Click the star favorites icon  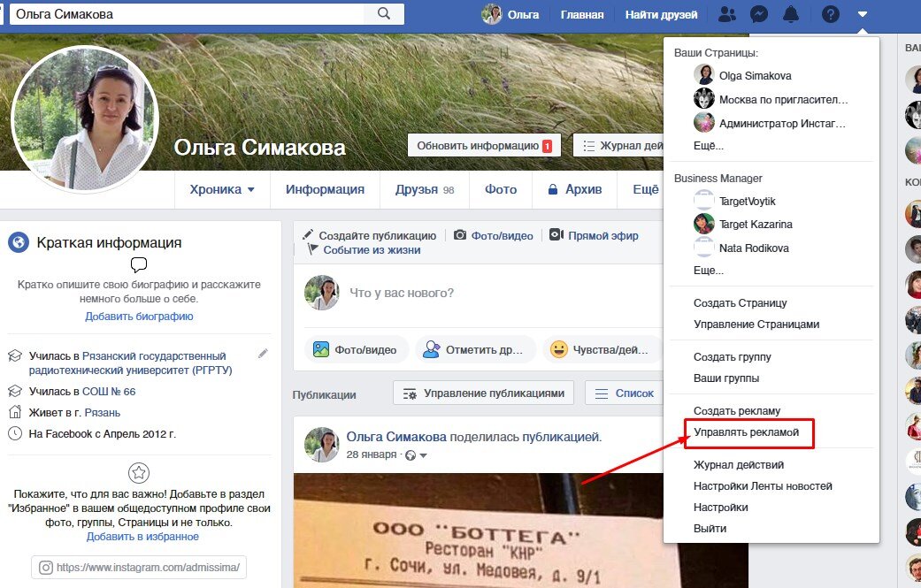(x=139, y=472)
